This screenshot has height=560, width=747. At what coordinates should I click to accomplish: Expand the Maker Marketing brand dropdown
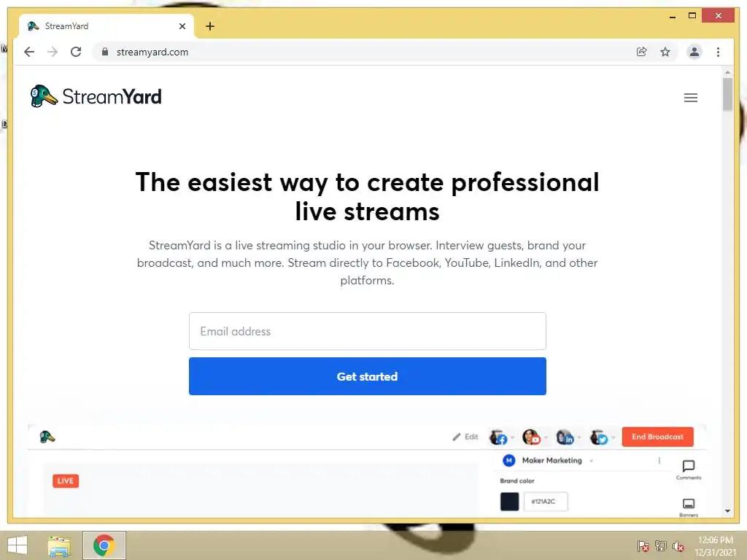tap(591, 461)
